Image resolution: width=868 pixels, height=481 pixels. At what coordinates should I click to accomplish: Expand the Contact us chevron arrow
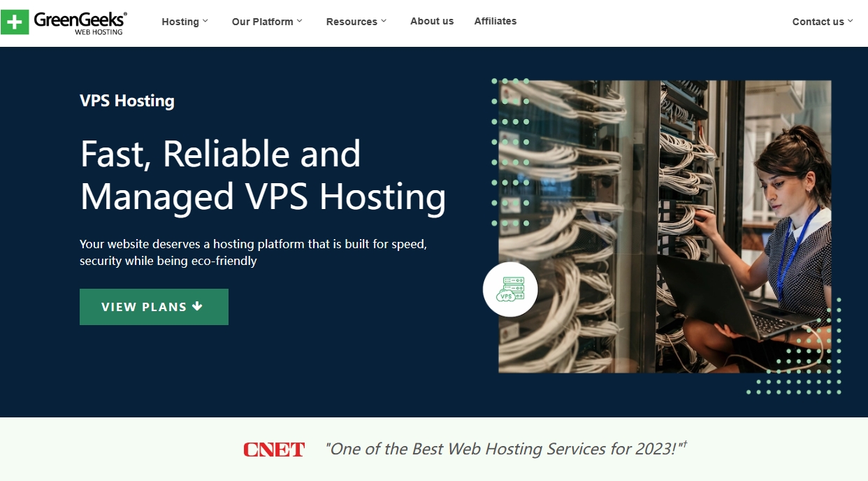coord(851,21)
